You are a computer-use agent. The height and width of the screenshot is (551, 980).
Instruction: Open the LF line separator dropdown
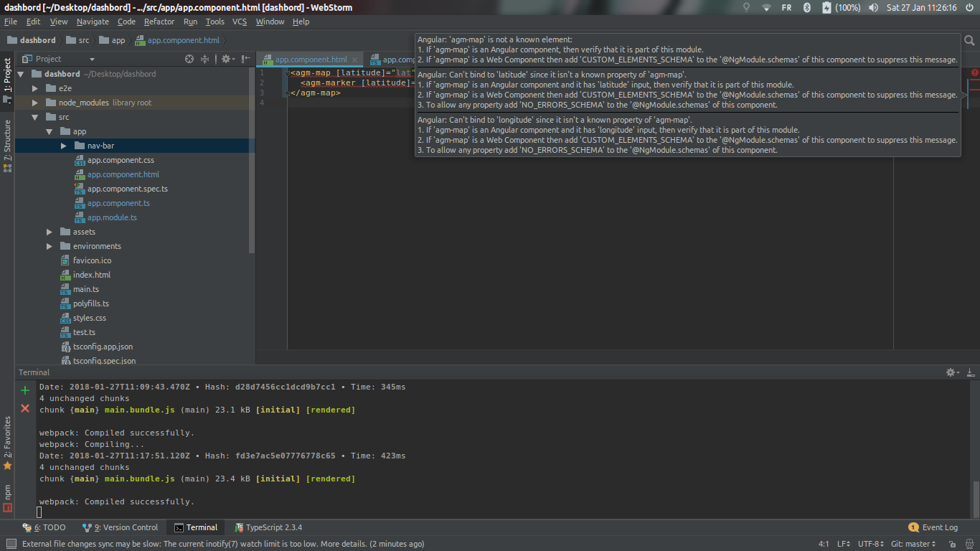click(844, 544)
